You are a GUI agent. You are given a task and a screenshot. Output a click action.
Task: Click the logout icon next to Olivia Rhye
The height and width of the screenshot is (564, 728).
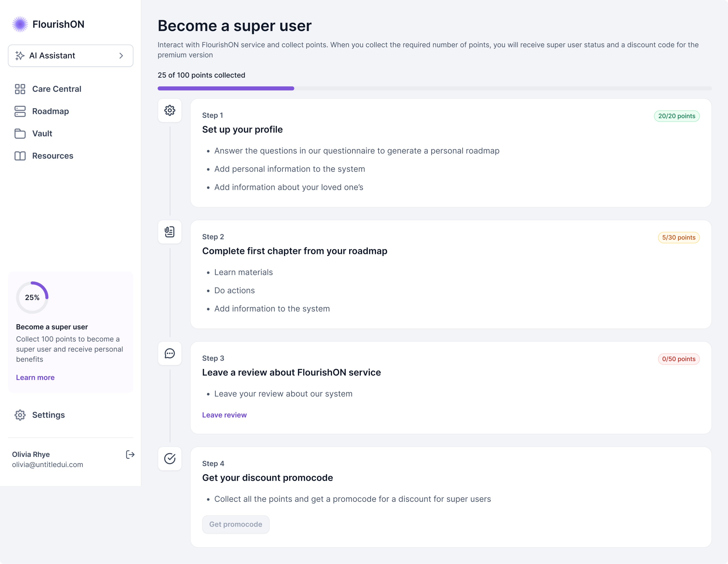coord(130,455)
